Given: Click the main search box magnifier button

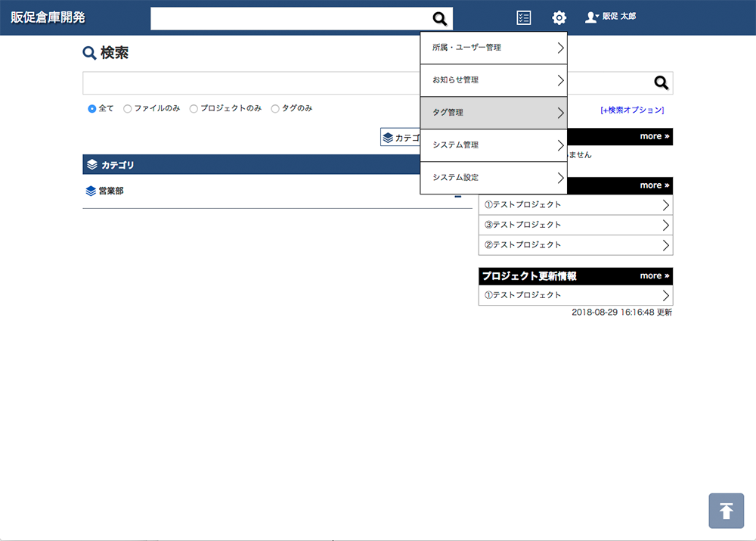Looking at the screenshot, I should (x=661, y=83).
